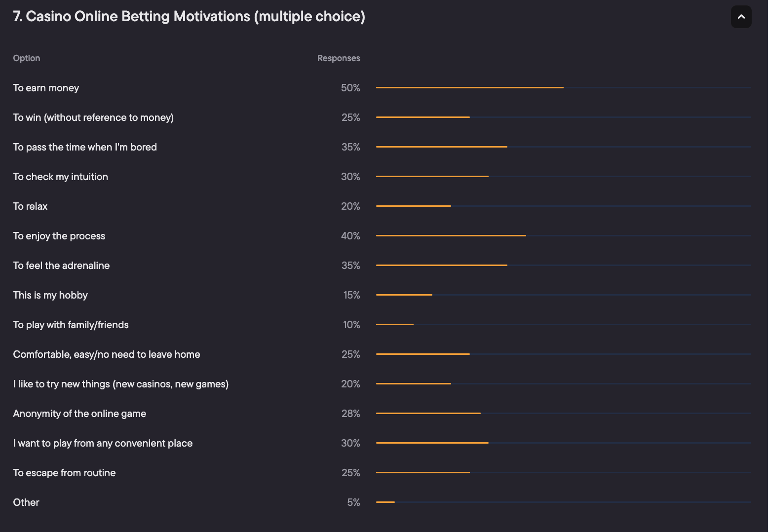
Task: Click the 40% value for enjoy the process
Action: coord(350,236)
